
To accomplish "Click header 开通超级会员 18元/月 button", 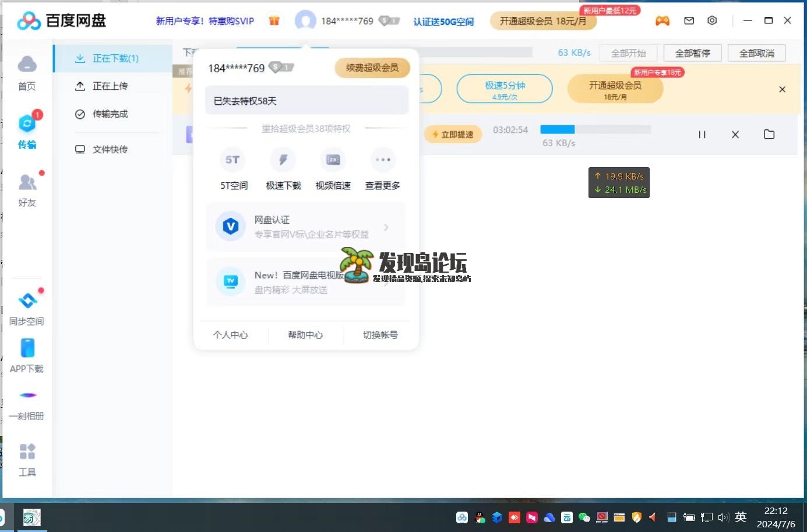I will click(543, 21).
